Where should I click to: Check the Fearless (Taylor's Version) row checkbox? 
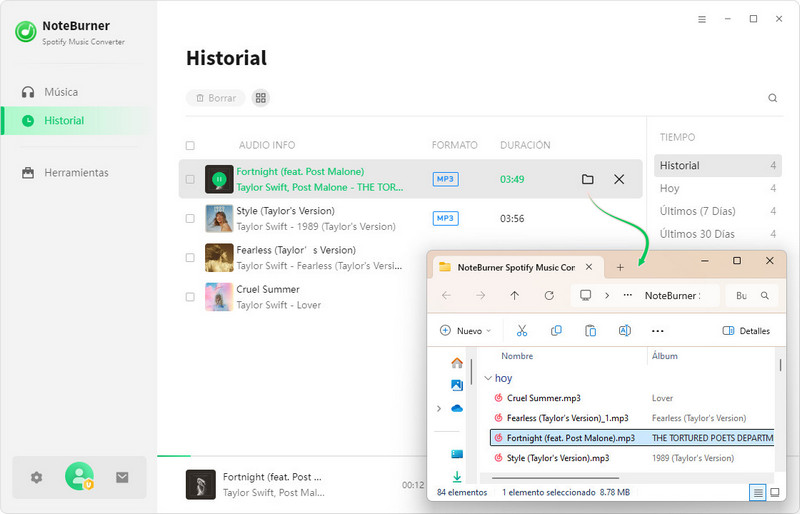pos(190,258)
